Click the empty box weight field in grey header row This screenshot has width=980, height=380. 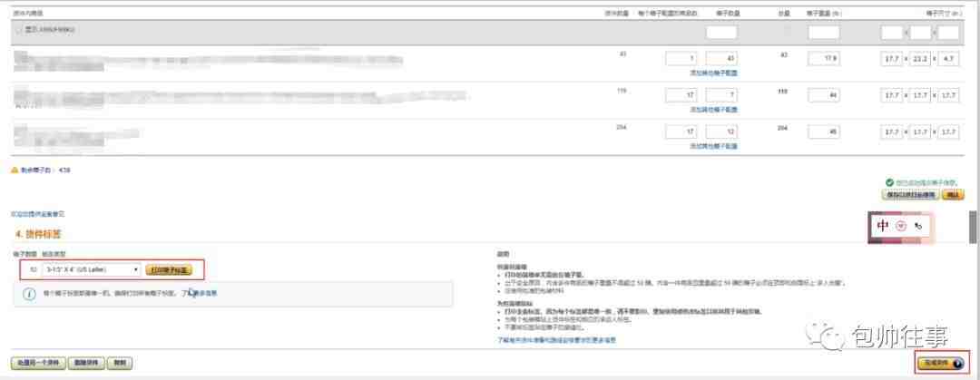[823, 33]
